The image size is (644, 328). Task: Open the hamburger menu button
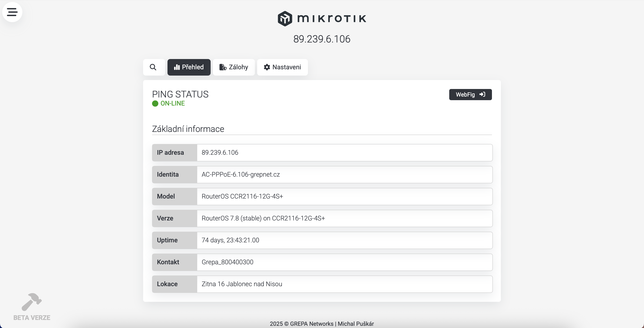(x=12, y=12)
